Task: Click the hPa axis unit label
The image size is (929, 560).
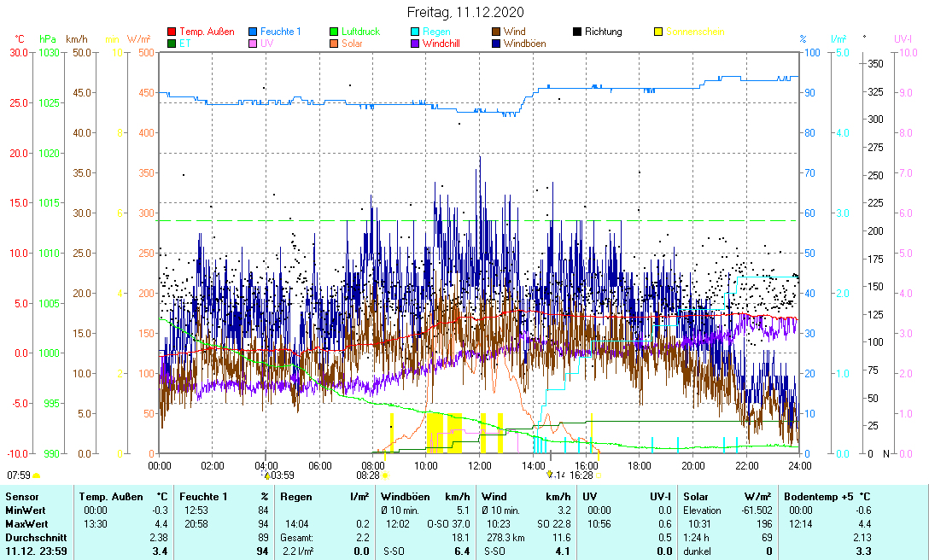Action: point(48,39)
